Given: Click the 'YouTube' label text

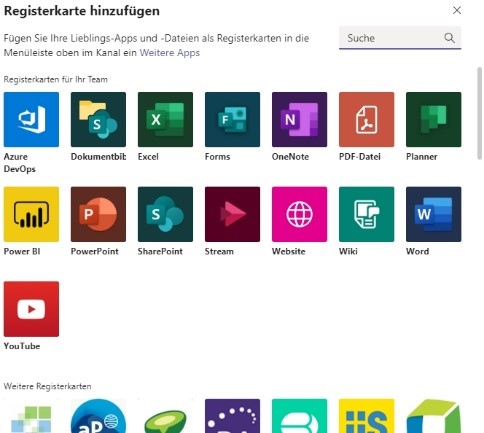Looking at the screenshot, I should 22,346.
